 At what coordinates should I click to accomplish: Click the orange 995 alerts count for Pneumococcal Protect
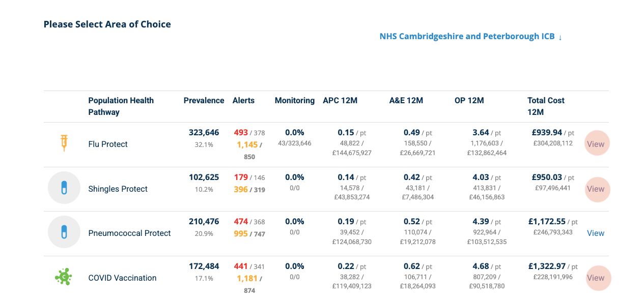coord(241,233)
